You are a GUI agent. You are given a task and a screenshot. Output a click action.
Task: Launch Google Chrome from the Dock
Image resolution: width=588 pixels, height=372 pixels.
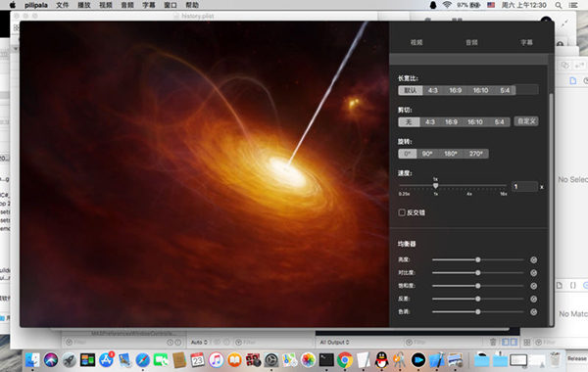tap(345, 360)
